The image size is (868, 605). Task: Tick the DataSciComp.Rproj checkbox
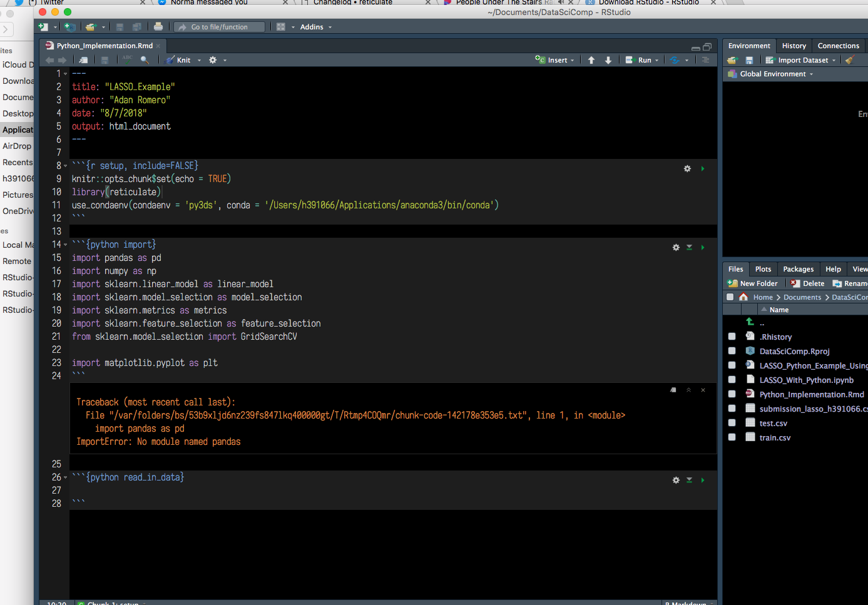[732, 350]
